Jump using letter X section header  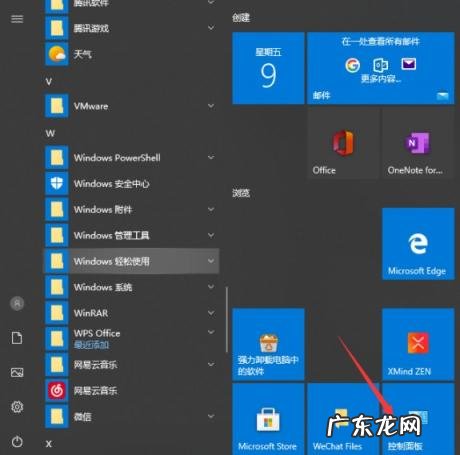pos(49,444)
